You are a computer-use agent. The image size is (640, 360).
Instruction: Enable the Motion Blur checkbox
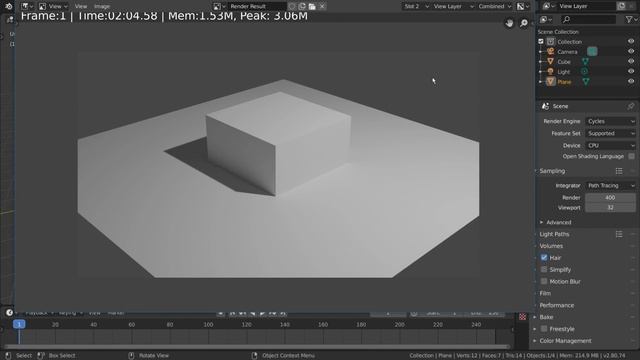click(x=544, y=281)
